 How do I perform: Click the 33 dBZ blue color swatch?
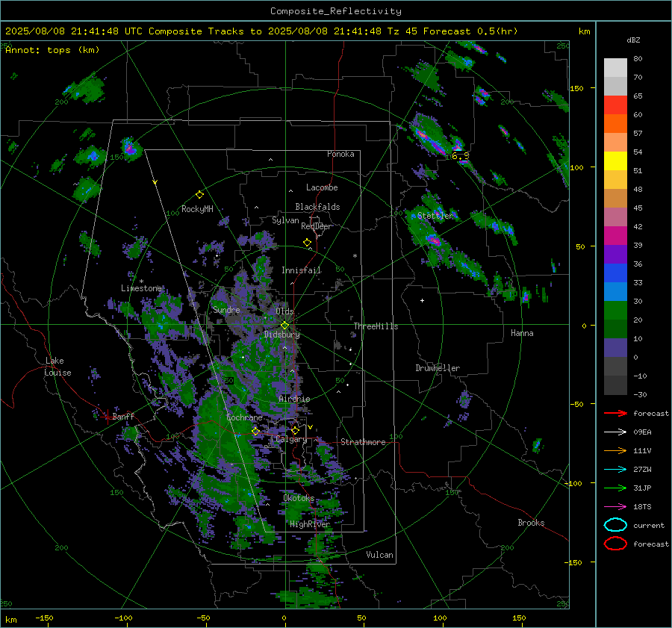pos(615,273)
